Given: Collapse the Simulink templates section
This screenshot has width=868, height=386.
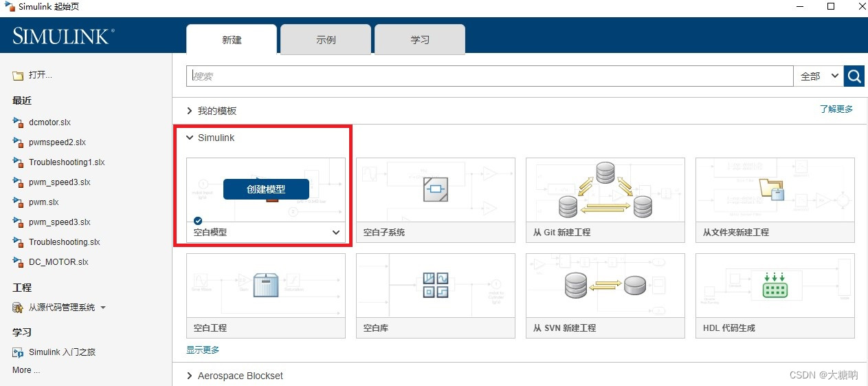Looking at the screenshot, I should click(x=190, y=138).
